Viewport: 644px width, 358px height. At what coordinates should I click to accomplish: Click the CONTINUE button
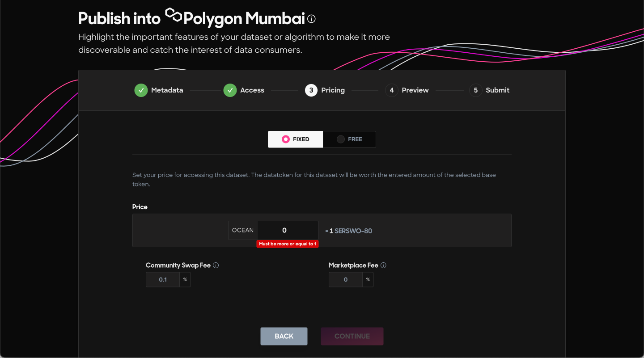352,336
